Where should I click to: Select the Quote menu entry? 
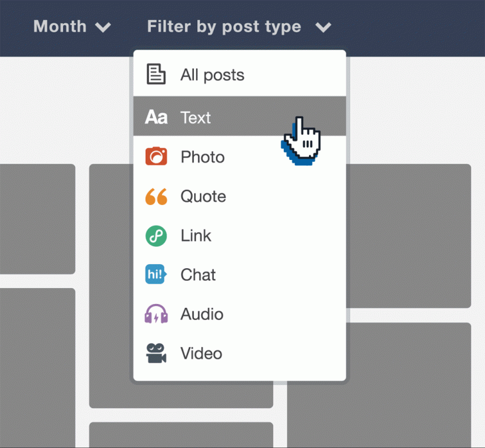pos(203,196)
